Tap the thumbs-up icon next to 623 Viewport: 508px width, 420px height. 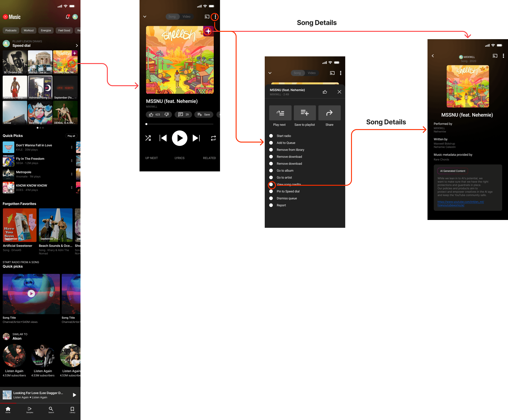tap(151, 114)
